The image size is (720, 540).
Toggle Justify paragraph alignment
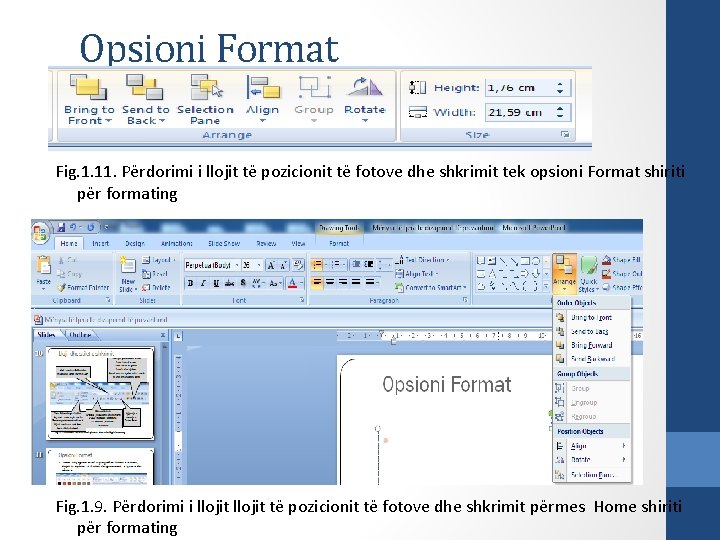tap(356, 282)
